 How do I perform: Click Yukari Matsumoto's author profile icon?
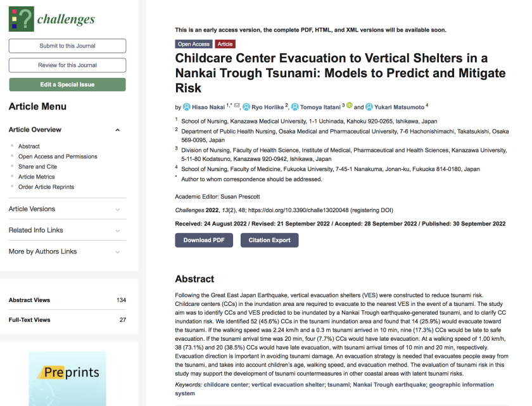370,107
